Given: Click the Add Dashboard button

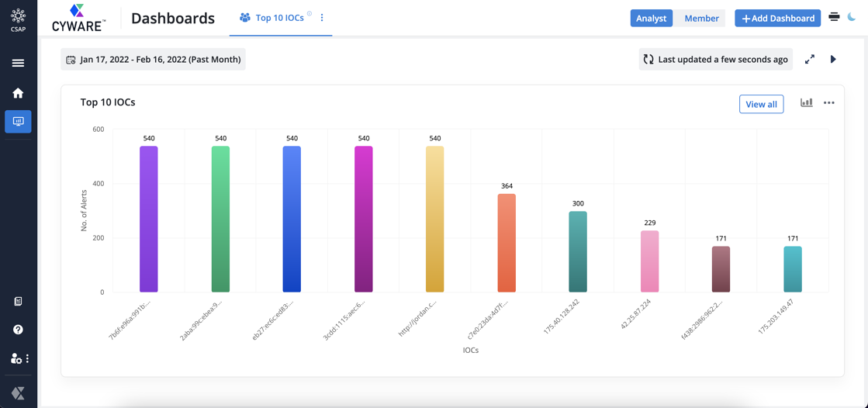Looking at the screenshot, I should tap(777, 18).
